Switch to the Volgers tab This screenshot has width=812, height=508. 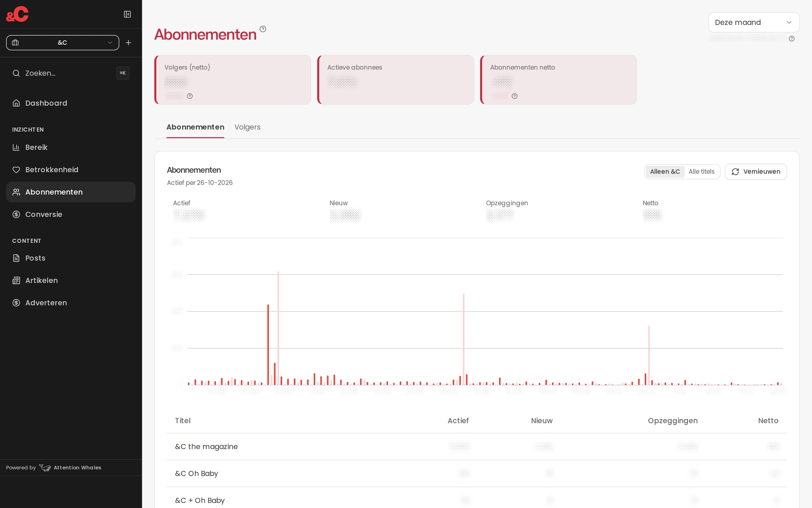pyautogui.click(x=247, y=127)
